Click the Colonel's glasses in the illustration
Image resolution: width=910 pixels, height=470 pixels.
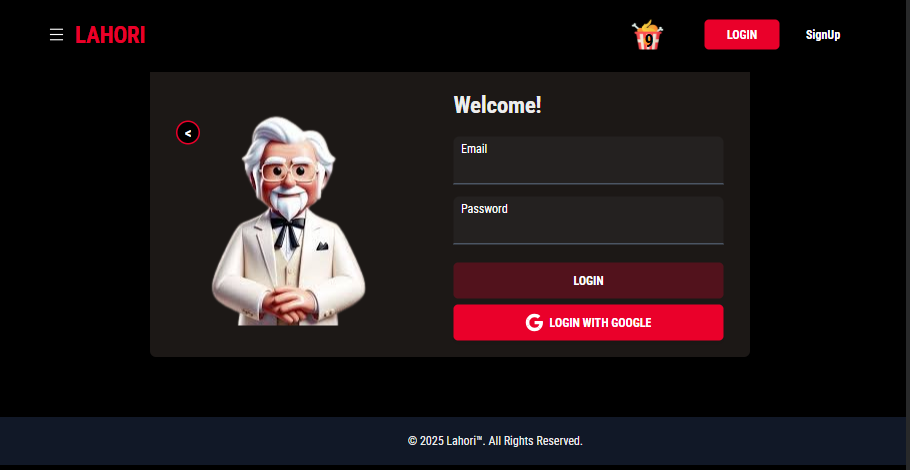pos(289,172)
